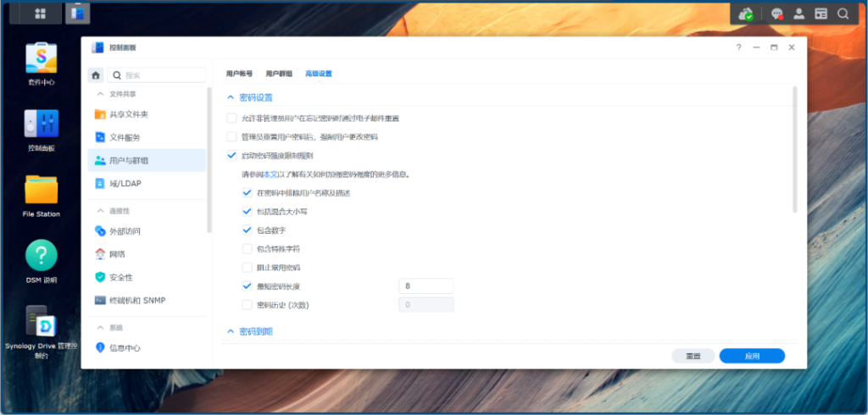Screen dimensions: 868x415
Task: Enable 密码历史 (次数) checkbox
Action: [247, 304]
